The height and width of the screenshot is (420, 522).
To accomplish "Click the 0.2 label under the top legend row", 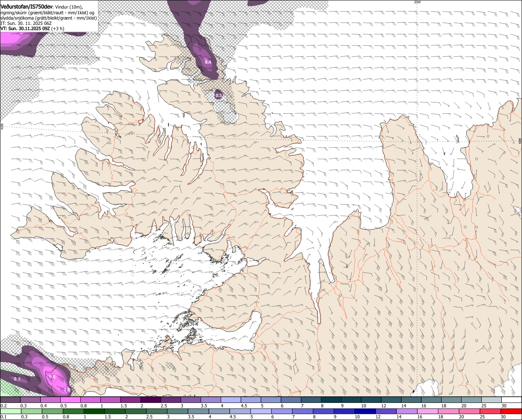I will coord(4,406).
